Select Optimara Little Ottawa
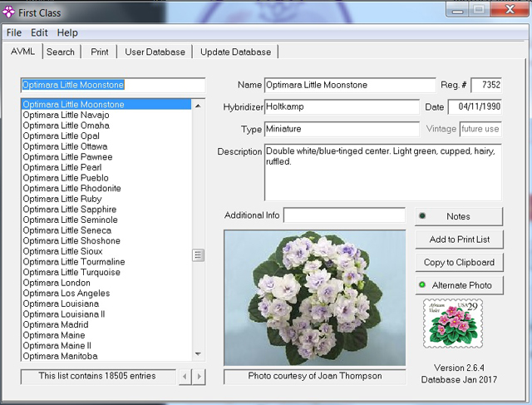532x405 pixels. coord(106,146)
